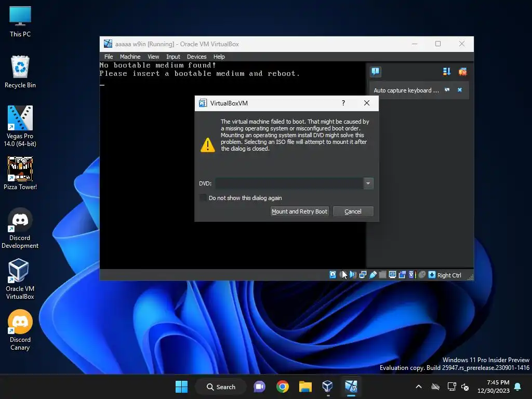Check Do not show this dialog again
Image resolution: width=532 pixels, height=399 pixels.
point(203,197)
